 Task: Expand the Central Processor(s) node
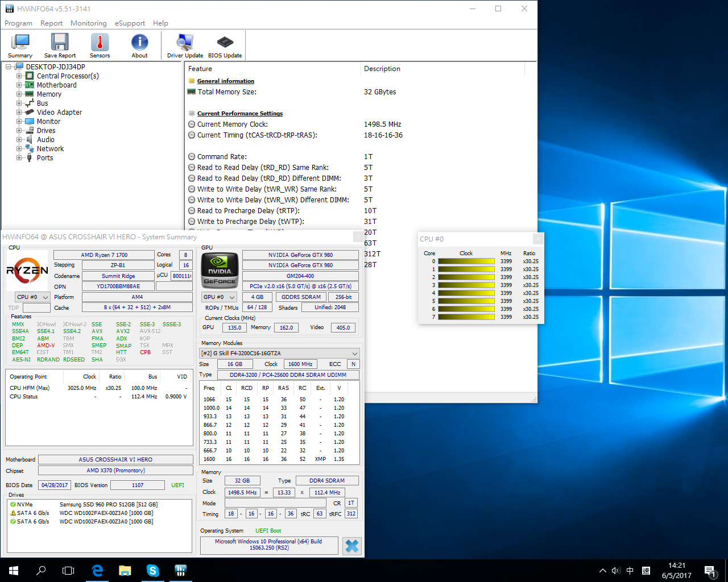(x=19, y=76)
